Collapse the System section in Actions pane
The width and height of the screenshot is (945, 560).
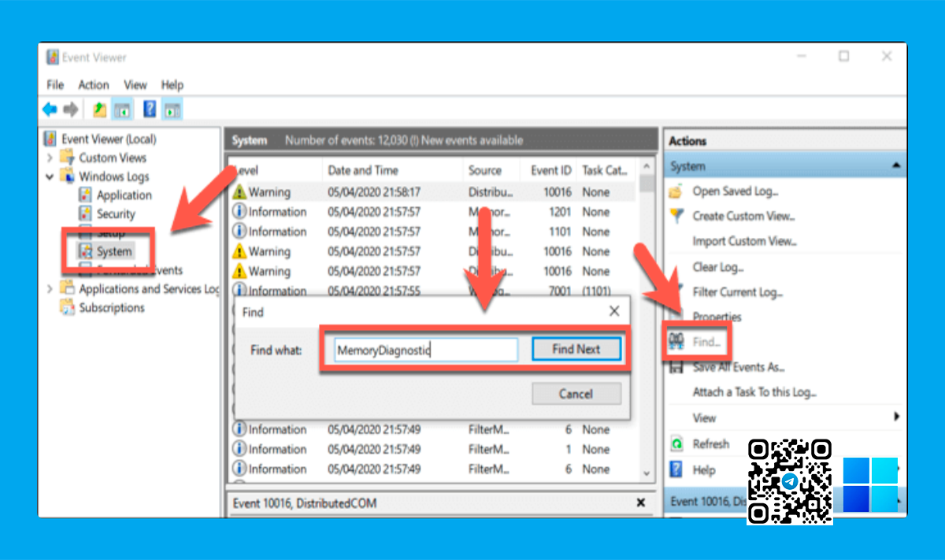[x=896, y=166]
